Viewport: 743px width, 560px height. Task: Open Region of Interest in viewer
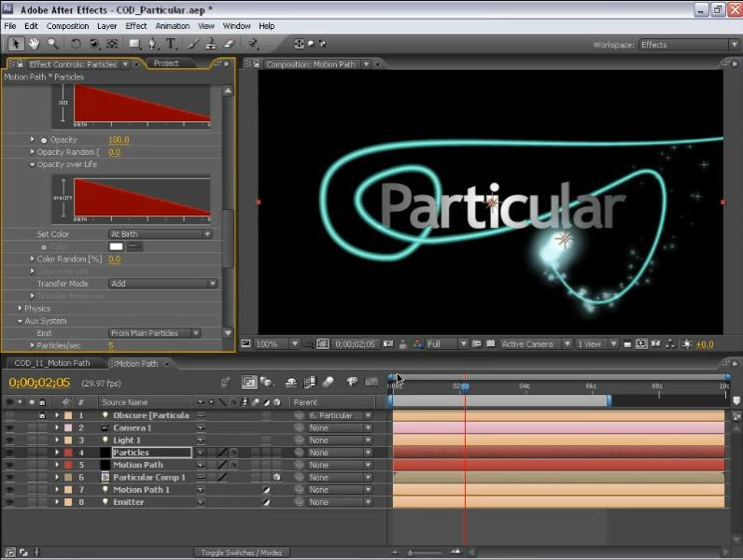tap(476, 344)
